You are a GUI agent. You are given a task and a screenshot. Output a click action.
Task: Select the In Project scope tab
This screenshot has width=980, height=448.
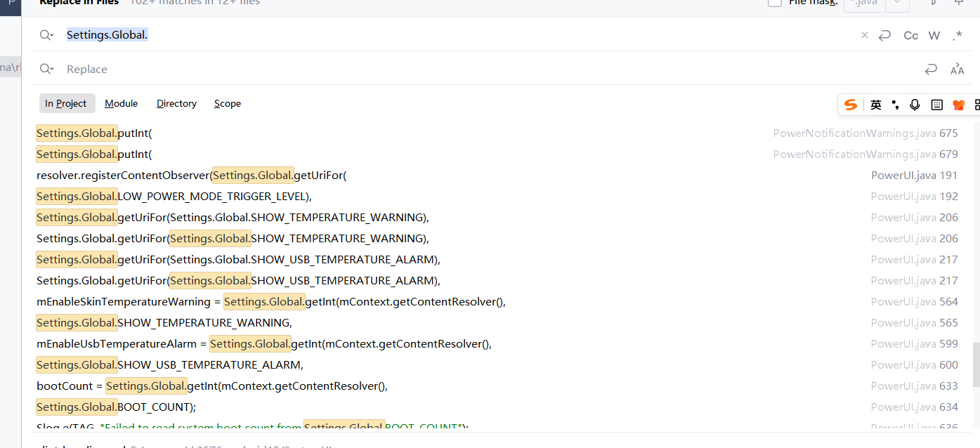66,103
